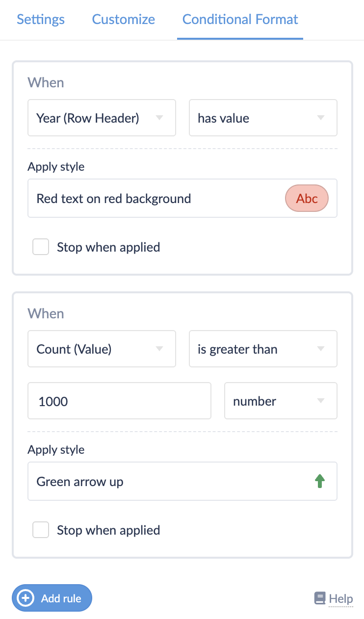Open the 'Red text on red background' style selector
The width and height of the screenshot is (364, 619).
coord(157,199)
